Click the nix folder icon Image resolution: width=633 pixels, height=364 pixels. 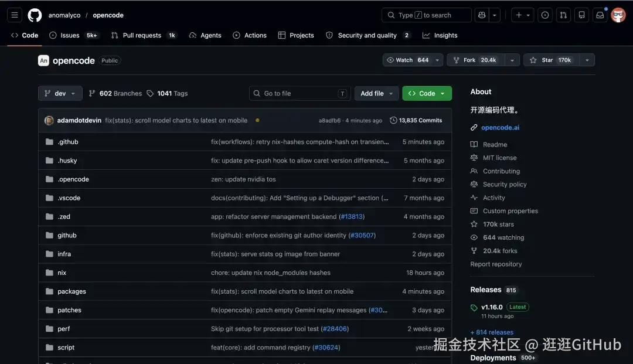tap(49, 273)
